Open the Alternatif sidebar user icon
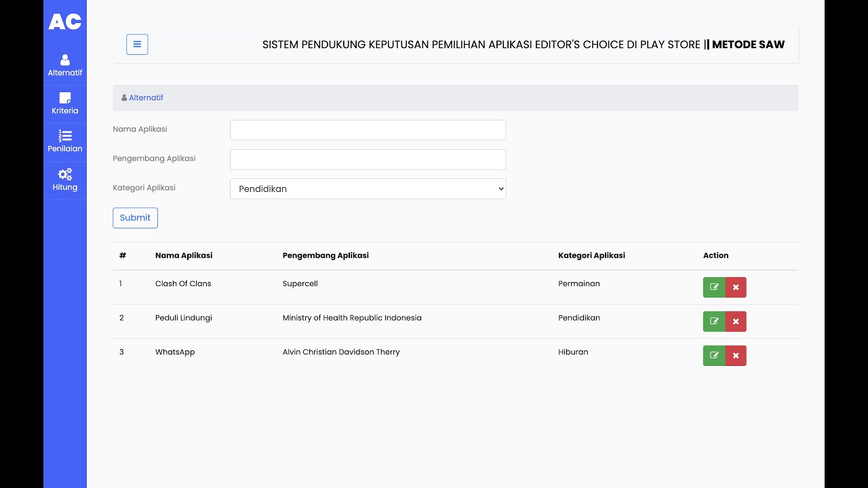The image size is (868, 488). tap(65, 60)
